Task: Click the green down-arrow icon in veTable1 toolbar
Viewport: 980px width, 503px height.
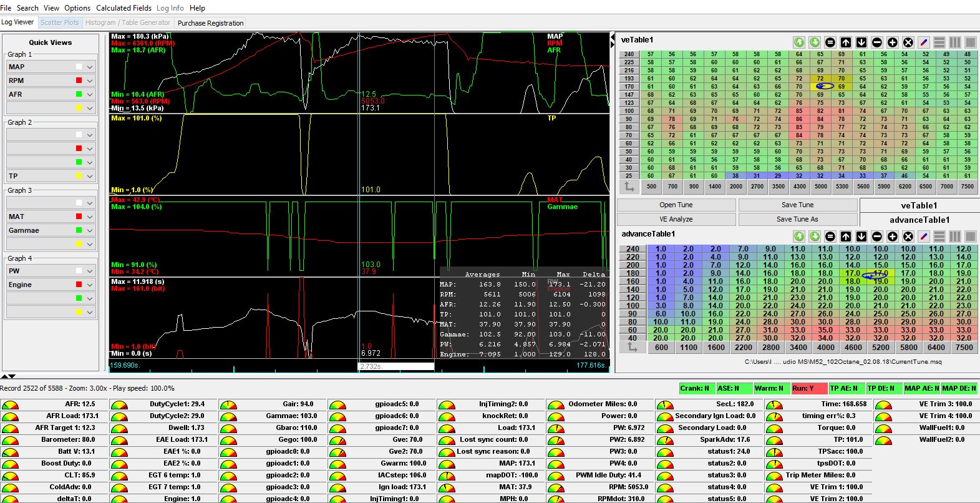Action: (815, 42)
